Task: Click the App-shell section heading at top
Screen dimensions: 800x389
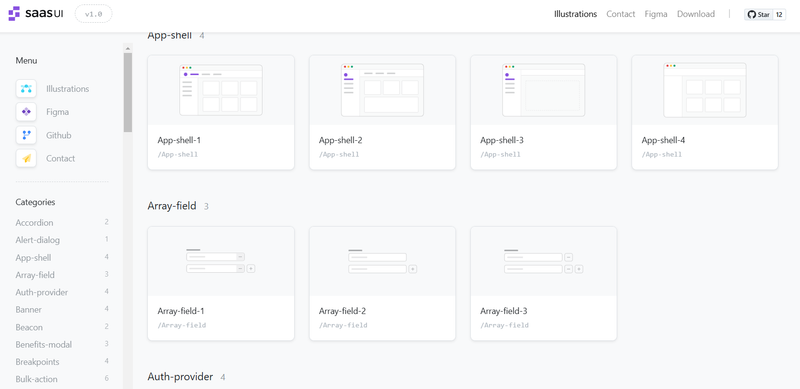Action: pos(169,36)
